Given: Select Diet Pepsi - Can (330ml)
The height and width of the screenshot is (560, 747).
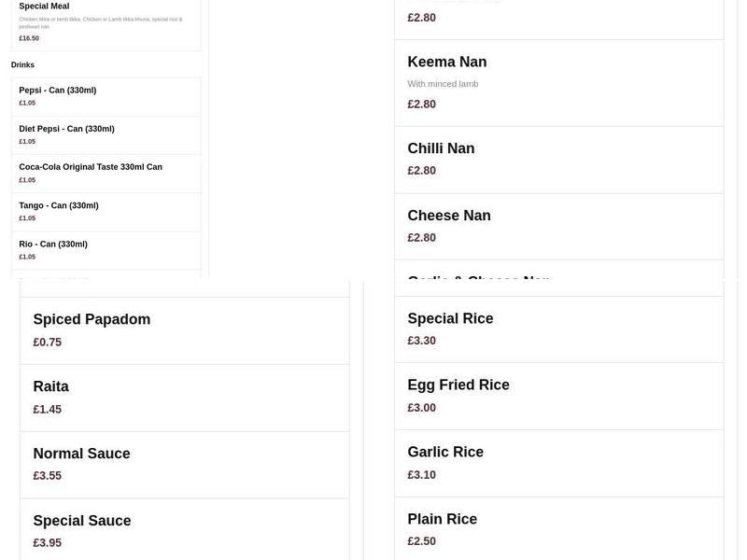Looking at the screenshot, I should coord(106,134).
